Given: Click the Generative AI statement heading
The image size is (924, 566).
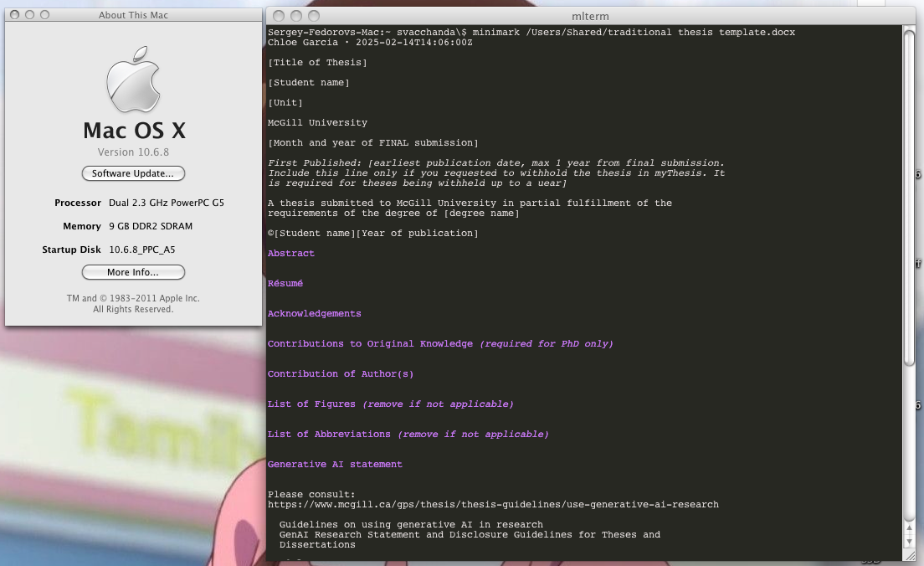Looking at the screenshot, I should click(x=335, y=465).
